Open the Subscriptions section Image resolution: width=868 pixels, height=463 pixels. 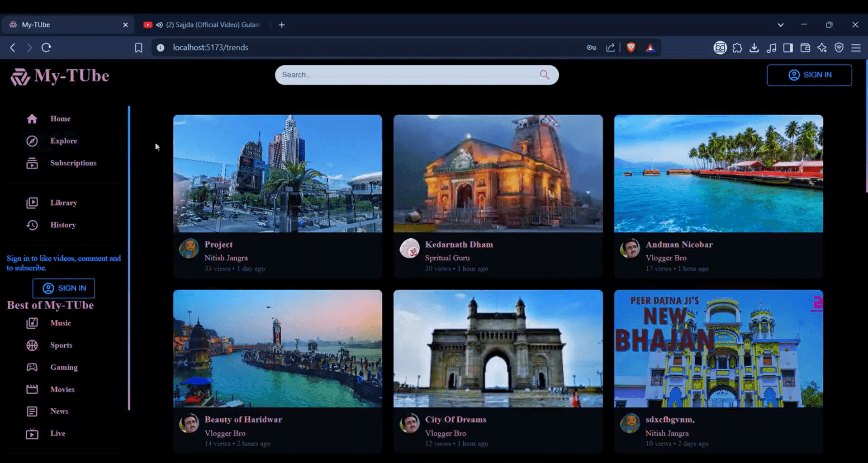(73, 163)
